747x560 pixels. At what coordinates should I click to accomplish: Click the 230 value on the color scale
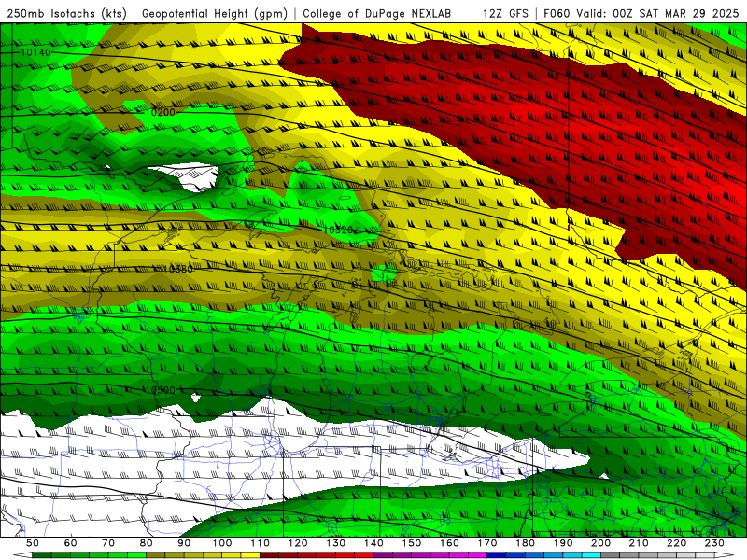point(714,543)
